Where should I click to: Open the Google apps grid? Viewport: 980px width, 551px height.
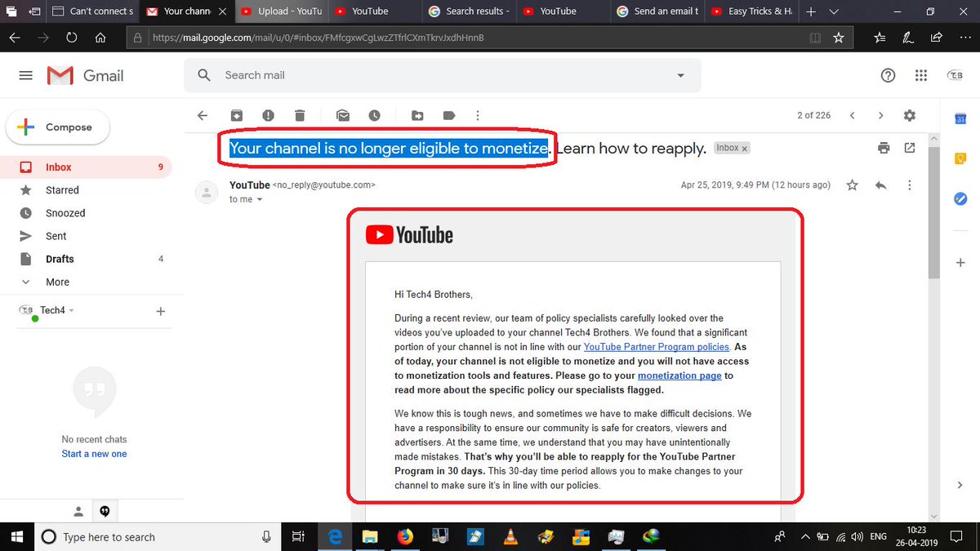tap(921, 75)
